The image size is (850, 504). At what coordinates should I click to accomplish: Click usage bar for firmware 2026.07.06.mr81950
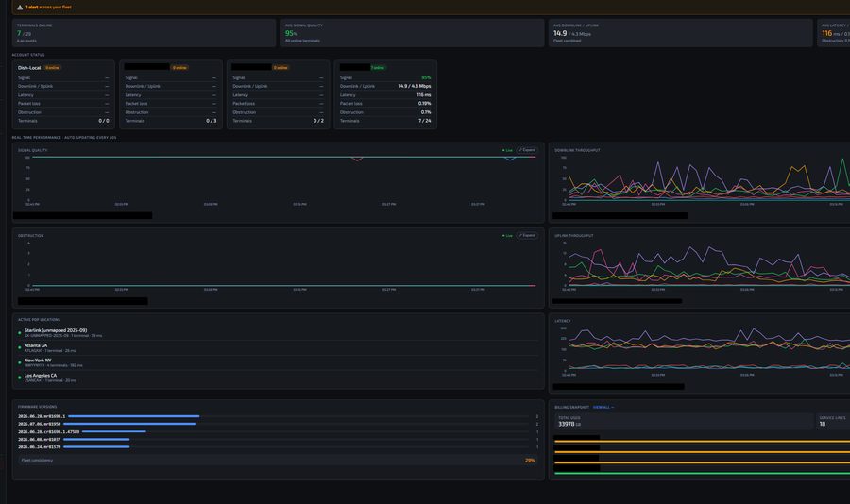click(x=130, y=424)
